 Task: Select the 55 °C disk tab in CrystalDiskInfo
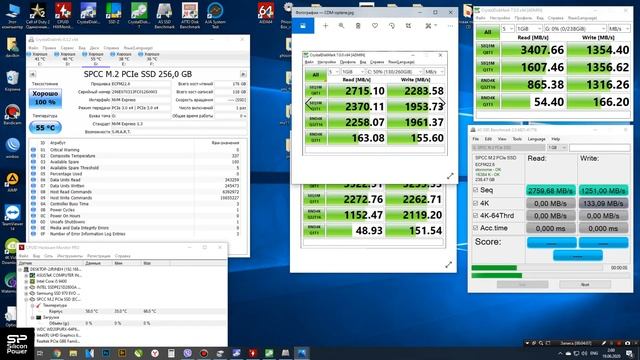(95, 59)
